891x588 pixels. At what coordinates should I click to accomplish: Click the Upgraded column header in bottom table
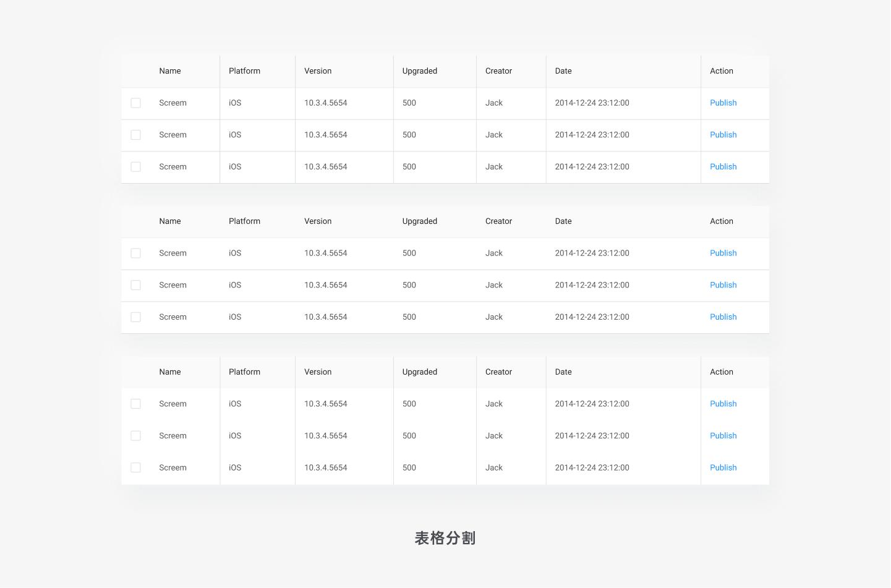420,372
